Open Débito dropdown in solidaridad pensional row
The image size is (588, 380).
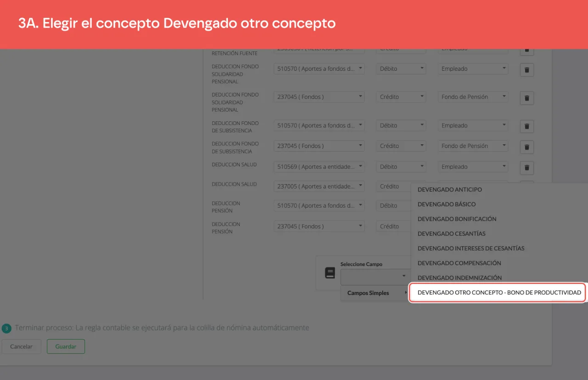click(x=401, y=69)
